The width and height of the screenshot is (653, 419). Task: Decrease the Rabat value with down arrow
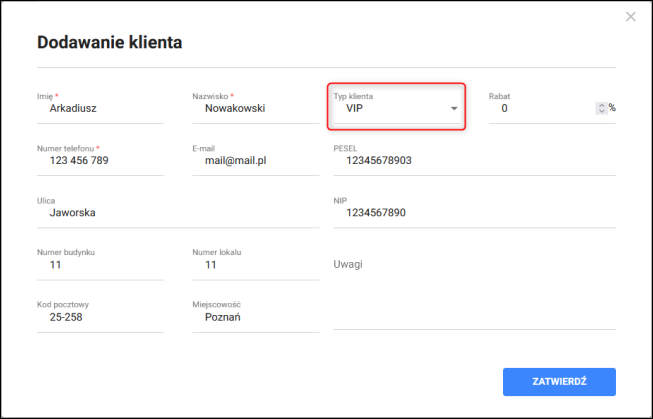601,111
